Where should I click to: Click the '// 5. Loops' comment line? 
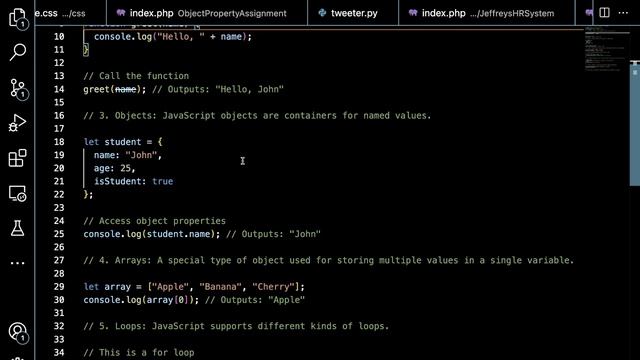[x=236, y=326]
